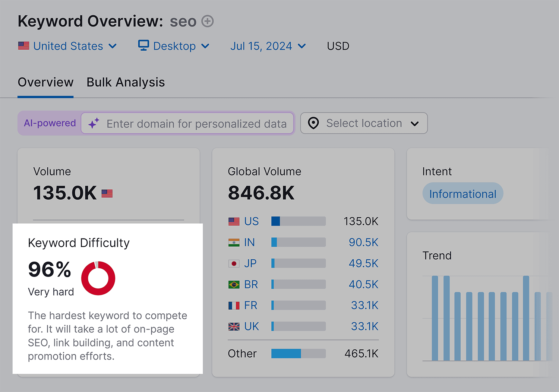Open the Desktop device dropdown
Image resolution: width=559 pixels, height=392 pixels.
click(174, 46)
